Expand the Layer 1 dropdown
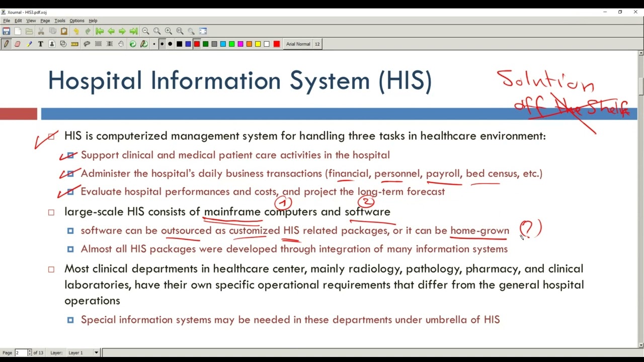Screen dimensions: 644x362 coord(84,353)
